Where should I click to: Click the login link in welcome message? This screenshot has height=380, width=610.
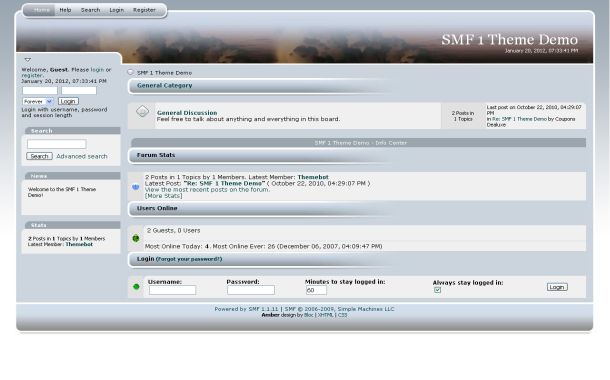(97, 70)
